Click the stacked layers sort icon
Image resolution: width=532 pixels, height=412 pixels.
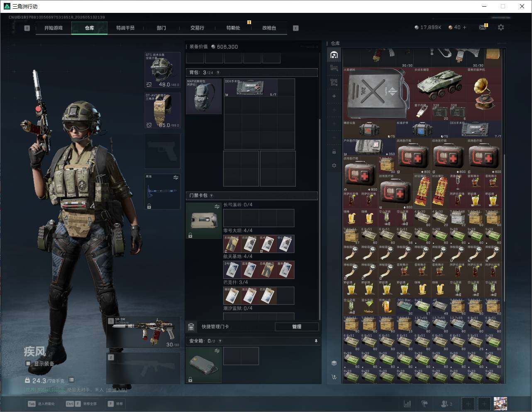click(334, 363)
